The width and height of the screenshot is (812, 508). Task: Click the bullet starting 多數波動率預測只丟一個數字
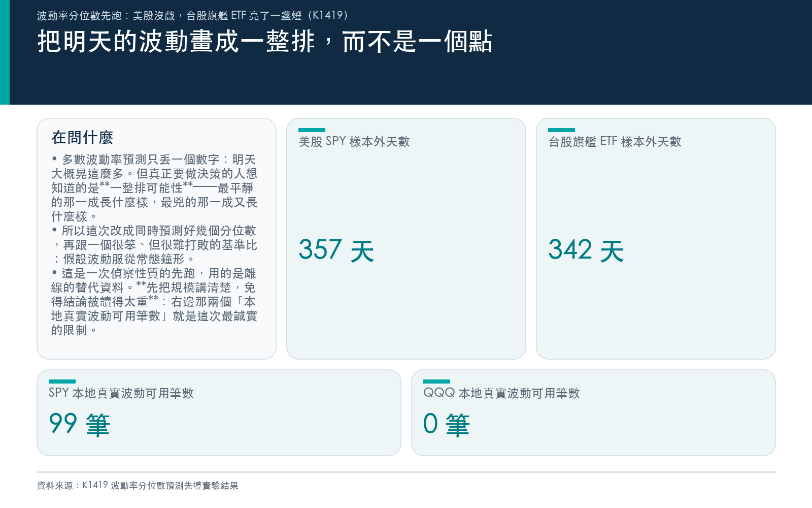154,188
